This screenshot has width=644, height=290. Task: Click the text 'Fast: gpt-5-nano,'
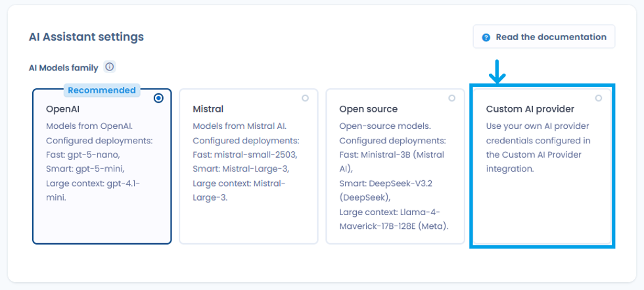click(83, 155)
